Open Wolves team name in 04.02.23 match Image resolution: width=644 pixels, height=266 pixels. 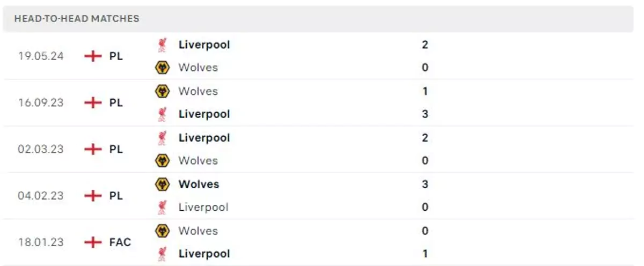click(199, 184)
